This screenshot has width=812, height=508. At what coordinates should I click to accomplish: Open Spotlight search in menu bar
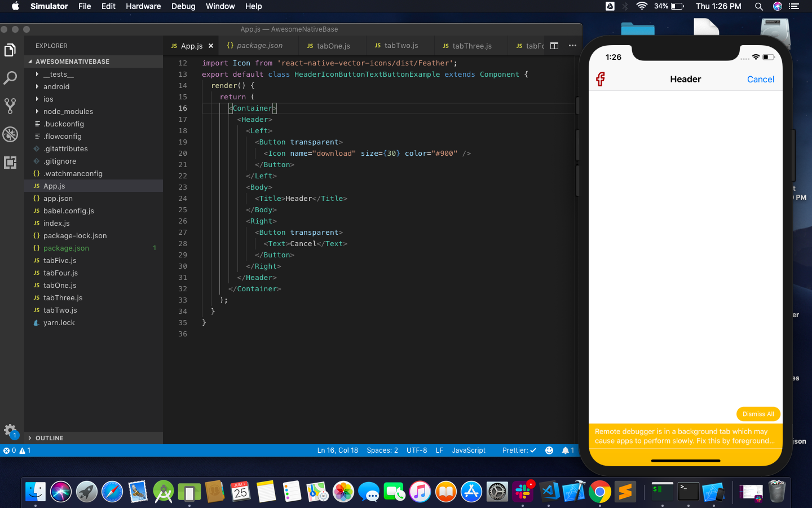759,6
